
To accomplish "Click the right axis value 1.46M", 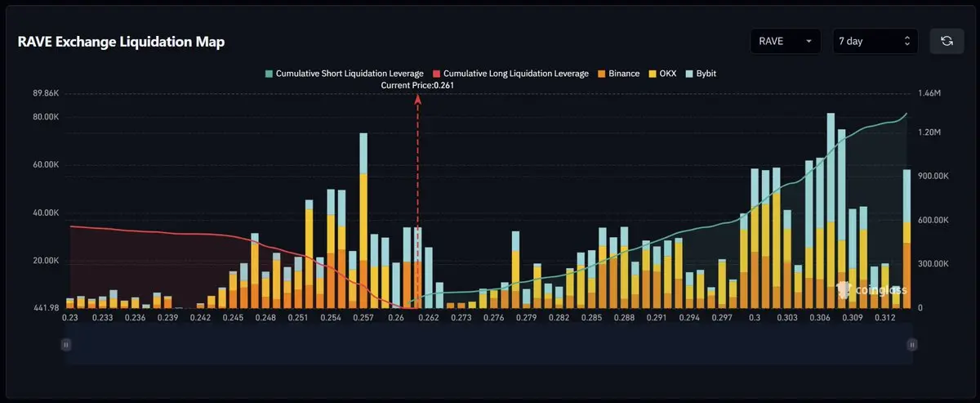I will coord(930,94).
